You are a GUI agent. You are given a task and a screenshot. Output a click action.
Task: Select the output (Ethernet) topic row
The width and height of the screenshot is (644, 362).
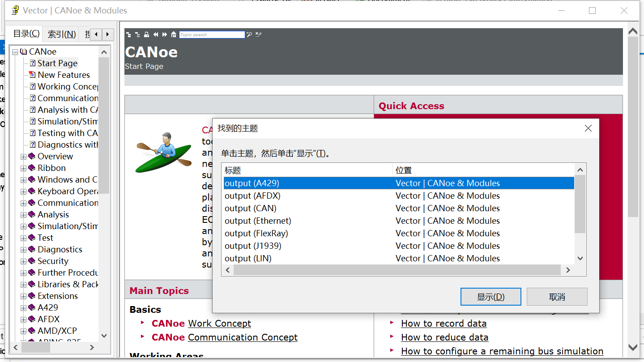[x=399, y=221]
